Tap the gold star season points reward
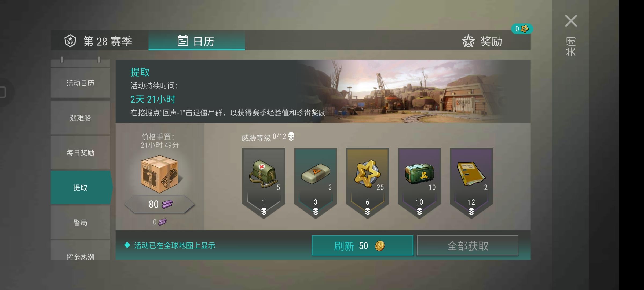The height and width of the screenshot is (290, 644). (x=367, y=174)
